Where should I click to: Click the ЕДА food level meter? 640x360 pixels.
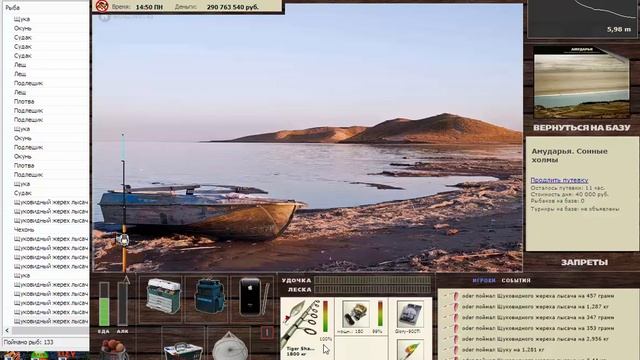coord(104,304)
